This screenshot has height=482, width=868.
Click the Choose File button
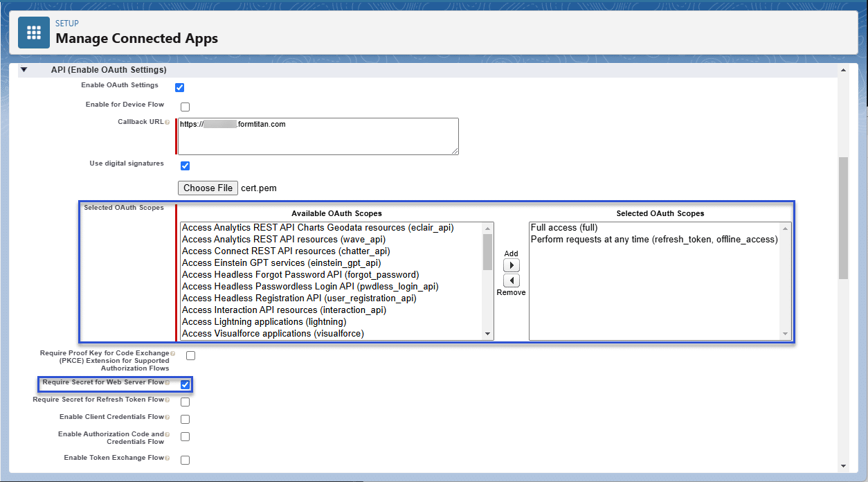tap(208, 188)
